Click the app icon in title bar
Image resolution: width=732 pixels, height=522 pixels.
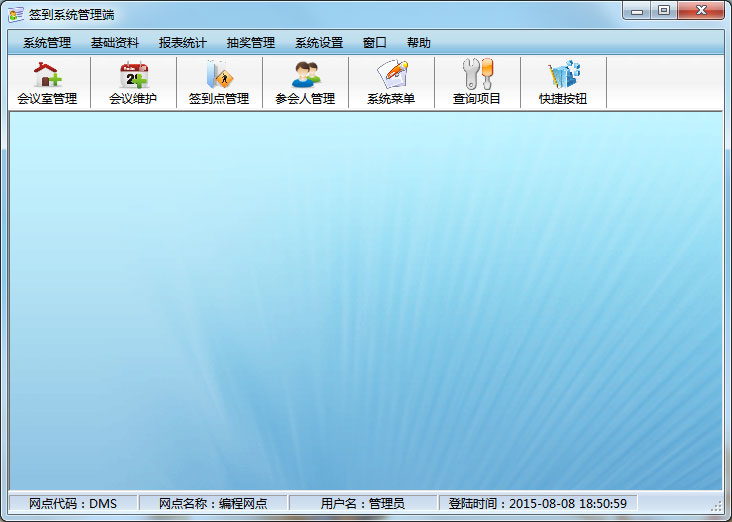pos(15,13)
